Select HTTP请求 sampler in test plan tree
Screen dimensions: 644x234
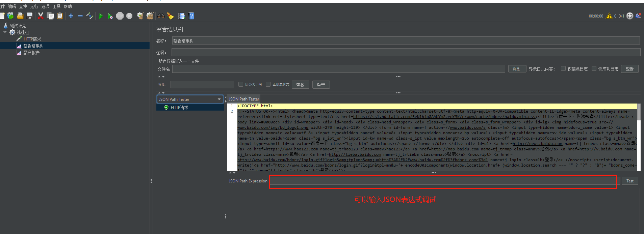coord(32,39)
